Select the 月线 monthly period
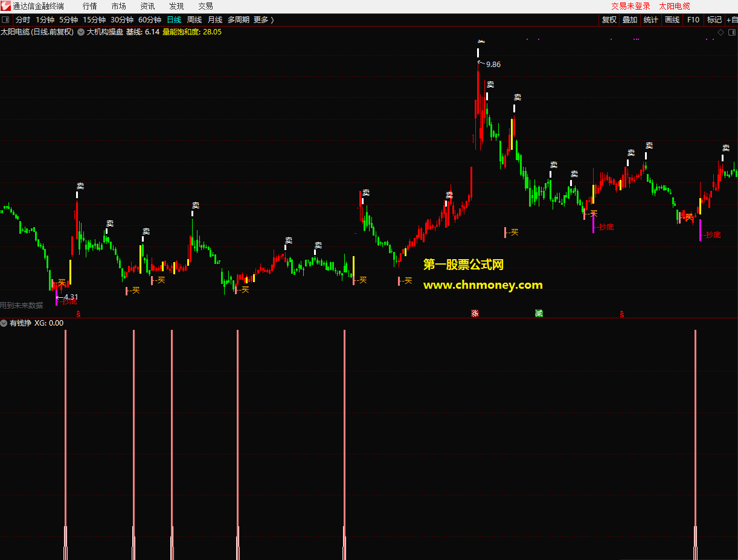The width and height of the screenshot is (738, 560). [x=215, y=20]
